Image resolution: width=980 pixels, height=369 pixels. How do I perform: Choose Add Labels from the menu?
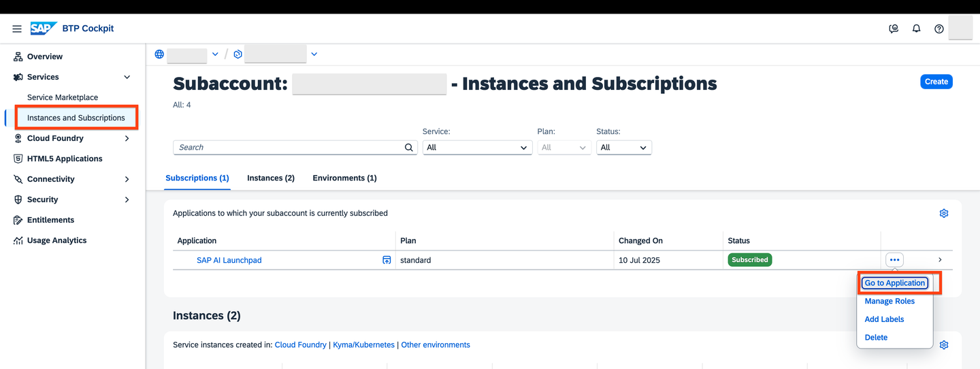click(884, 319)
